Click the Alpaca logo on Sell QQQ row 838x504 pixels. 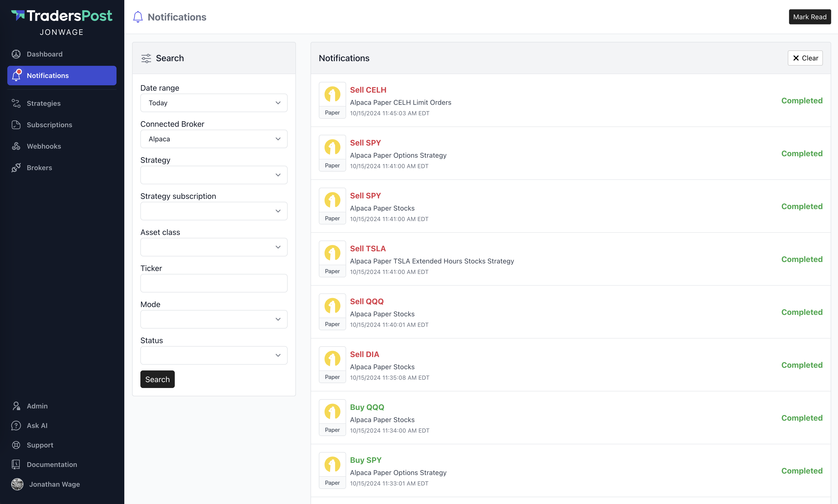click(332, 306)
